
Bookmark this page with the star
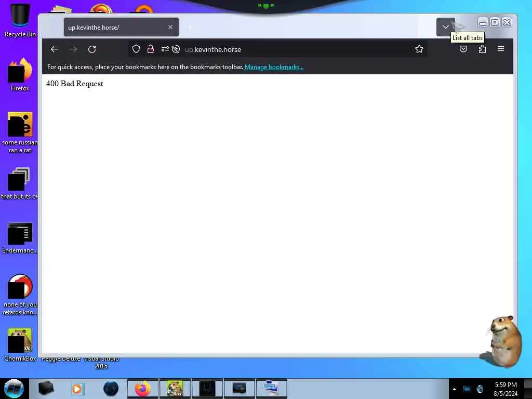pyautogui.click(x=419, y=49)
